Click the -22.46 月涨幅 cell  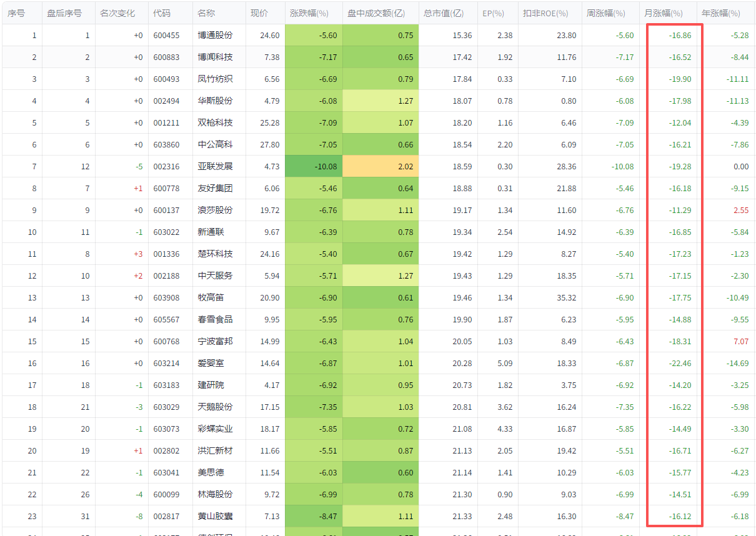680,364
